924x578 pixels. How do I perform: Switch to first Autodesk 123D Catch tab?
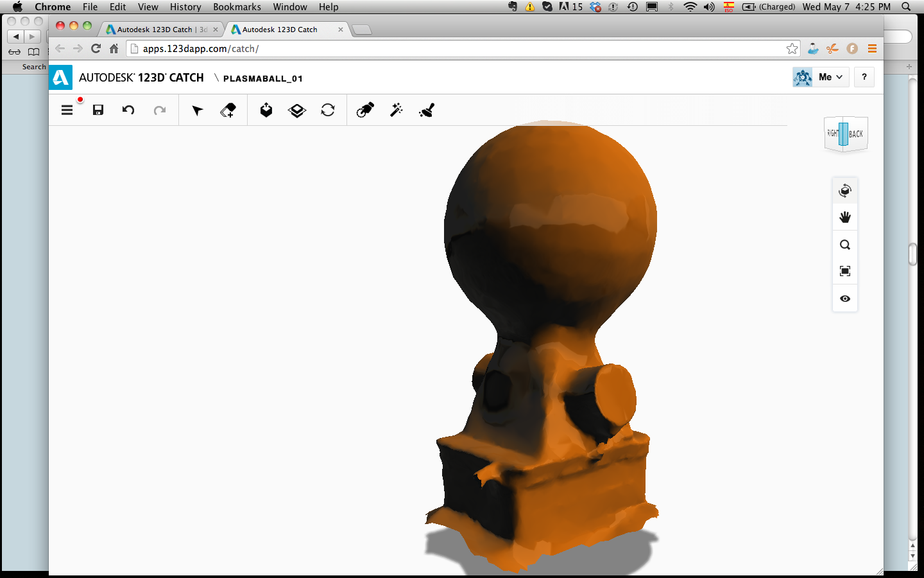point(160,30)
